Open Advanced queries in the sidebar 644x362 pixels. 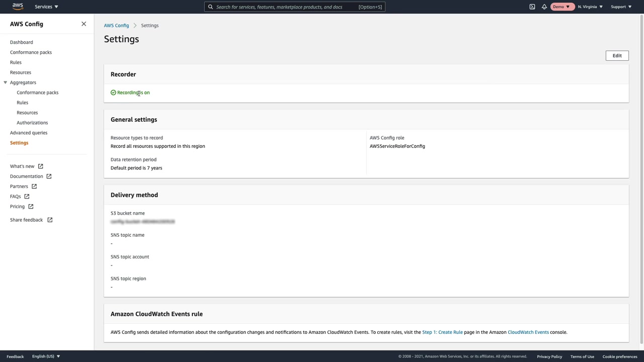click(x=29, y=133)
